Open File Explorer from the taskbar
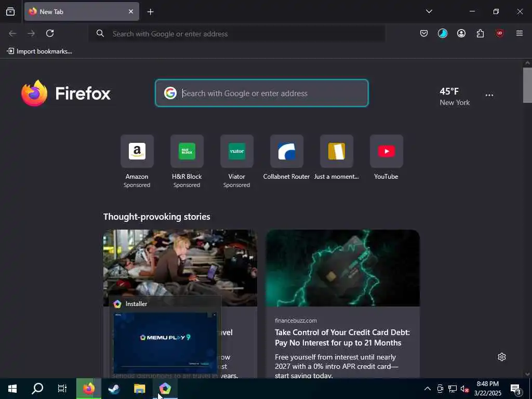The width and height of the screenshot is (532, 399). point(139,389)
